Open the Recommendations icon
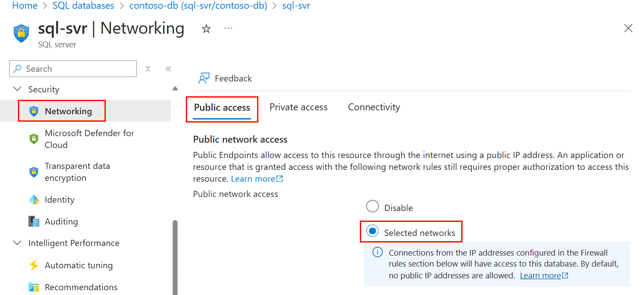Screen dimensions: 644x295 (x=34, y=287)
